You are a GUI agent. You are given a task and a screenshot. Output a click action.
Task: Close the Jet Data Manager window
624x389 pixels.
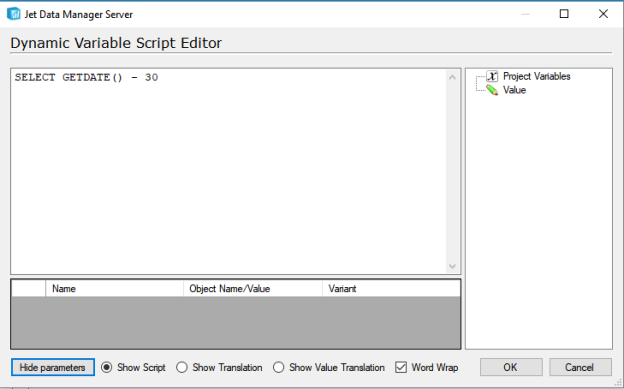(x=603, y=14)
